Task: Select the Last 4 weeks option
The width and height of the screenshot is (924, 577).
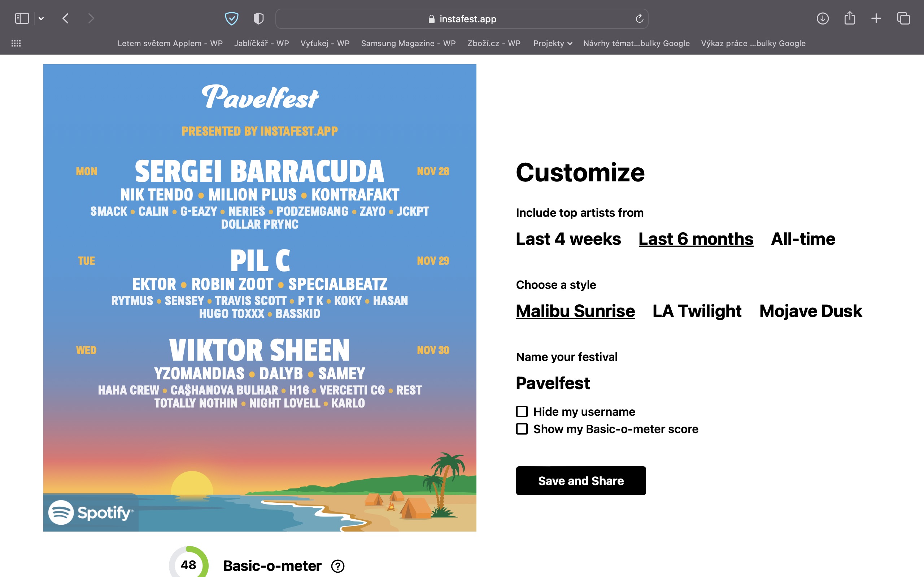Action: coord(568,239)
